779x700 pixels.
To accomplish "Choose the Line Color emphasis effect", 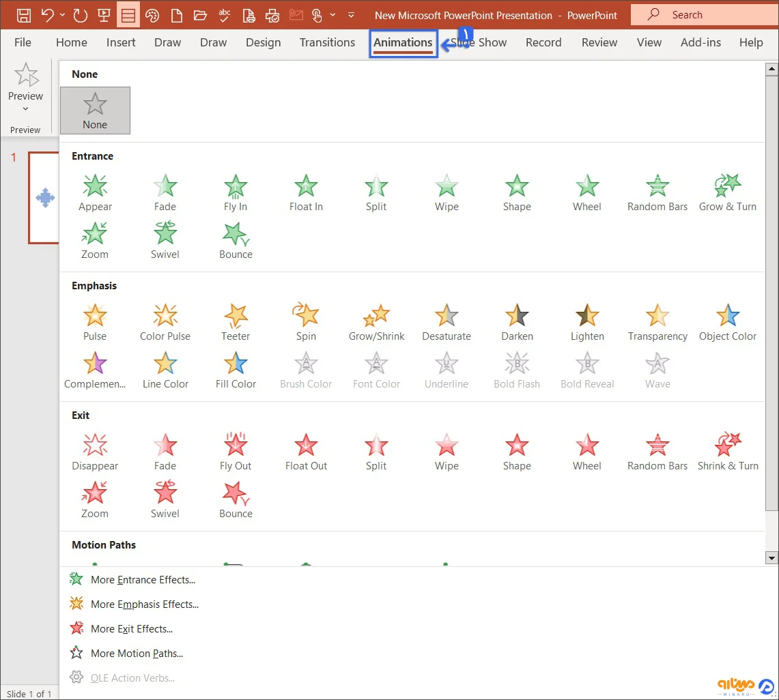I will tap(165, 370).
